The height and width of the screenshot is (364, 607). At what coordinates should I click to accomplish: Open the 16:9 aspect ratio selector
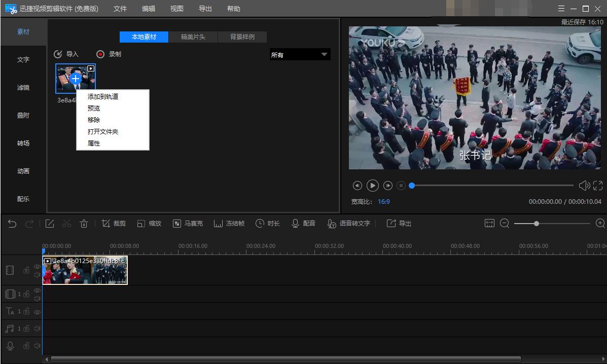[383, 202]
